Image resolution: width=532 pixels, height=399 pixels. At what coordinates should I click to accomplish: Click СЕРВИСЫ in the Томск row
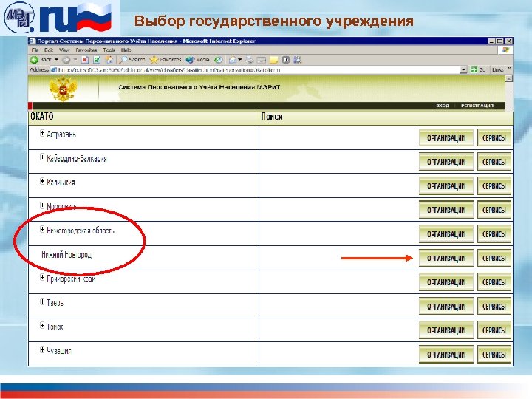[494, 330]
